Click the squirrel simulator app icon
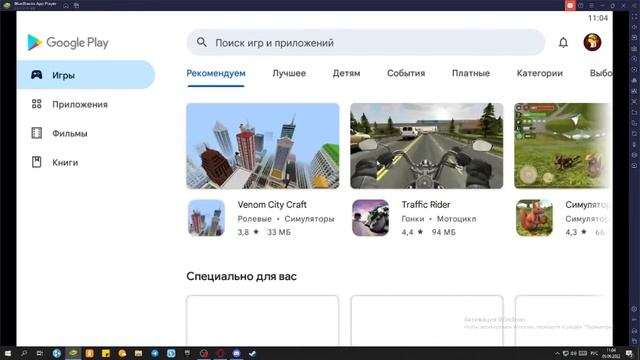The height and width of the screenshot is (360, 640). (x=534, y=218)
